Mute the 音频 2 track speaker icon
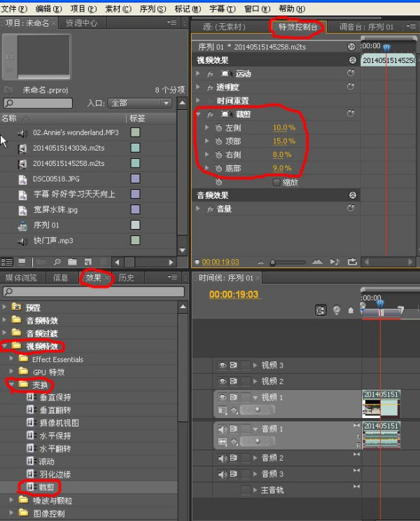The width and height of the screenshot is (420, 521). point(223,458)
